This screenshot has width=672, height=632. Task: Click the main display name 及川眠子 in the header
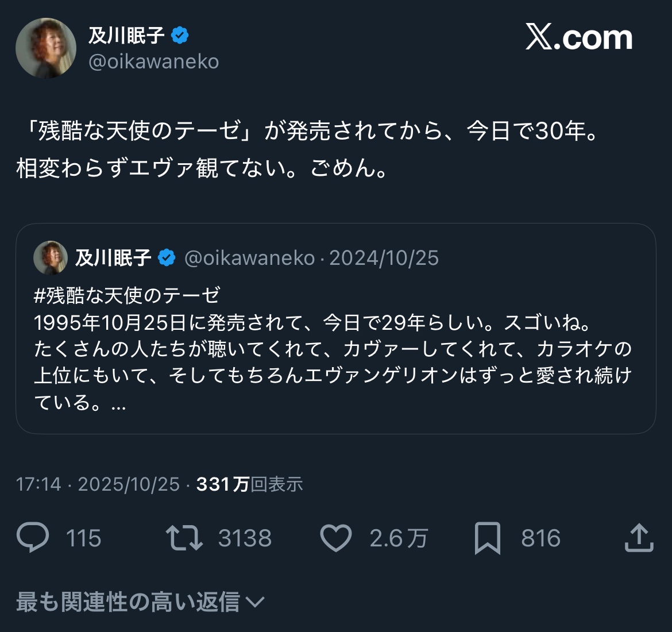[x=126, y=36]
